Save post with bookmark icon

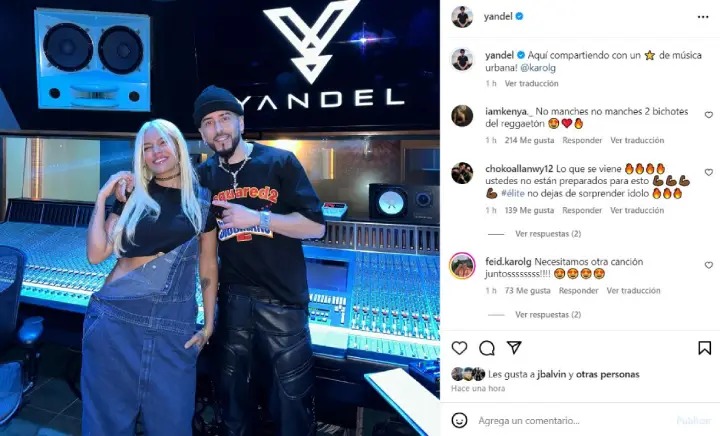point(704,348)
